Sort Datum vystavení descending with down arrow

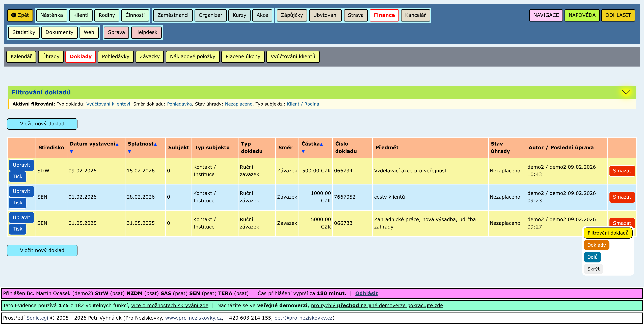[x=71, y=152]
